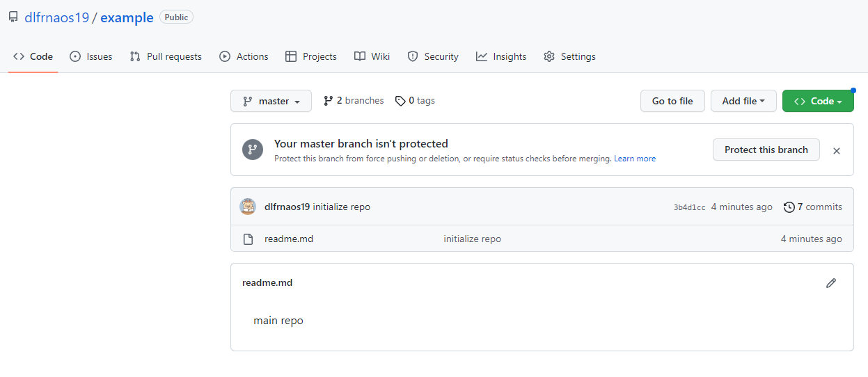Click the Go to file button

(672, 101)
